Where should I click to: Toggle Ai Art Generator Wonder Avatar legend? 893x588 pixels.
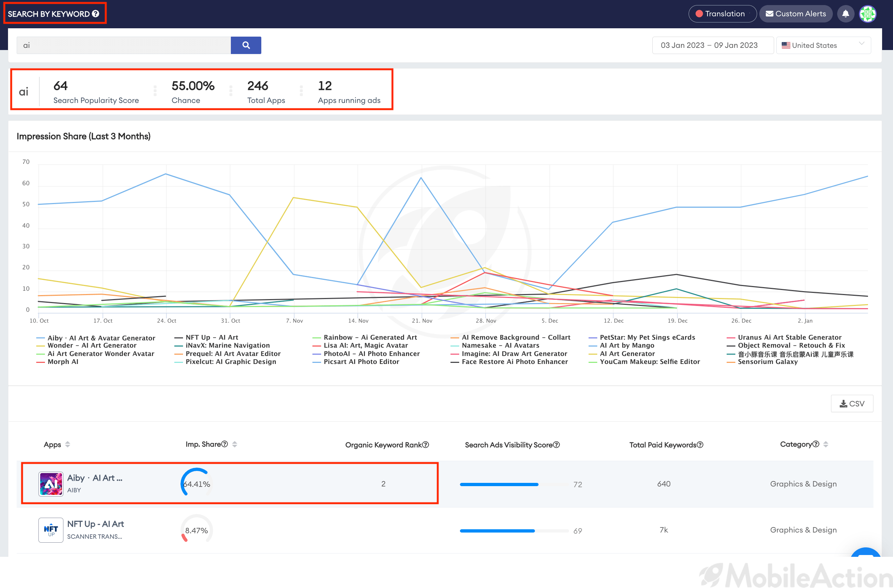[x=95, y=353]
